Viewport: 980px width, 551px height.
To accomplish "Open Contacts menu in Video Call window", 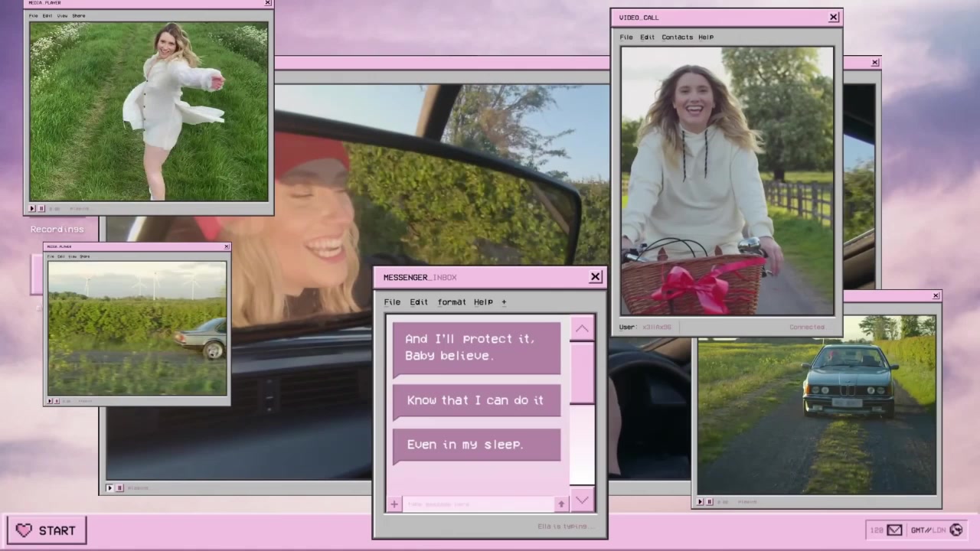I will [677, 37].
